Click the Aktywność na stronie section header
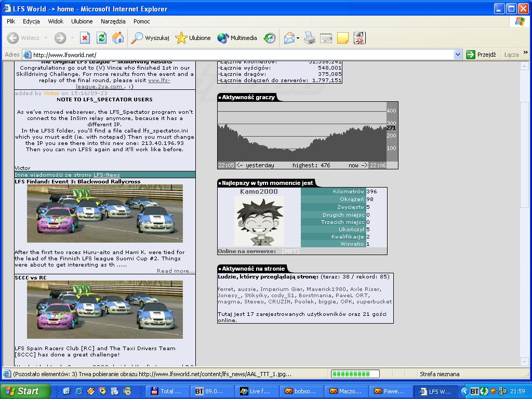The height and width of the screenshot is (399, 532). 253,269
